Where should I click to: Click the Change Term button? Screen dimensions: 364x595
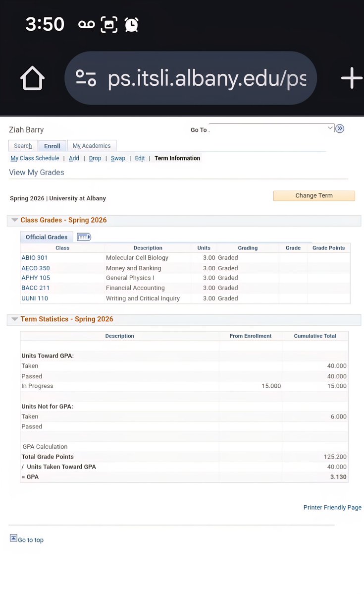[x=314, y=195]
